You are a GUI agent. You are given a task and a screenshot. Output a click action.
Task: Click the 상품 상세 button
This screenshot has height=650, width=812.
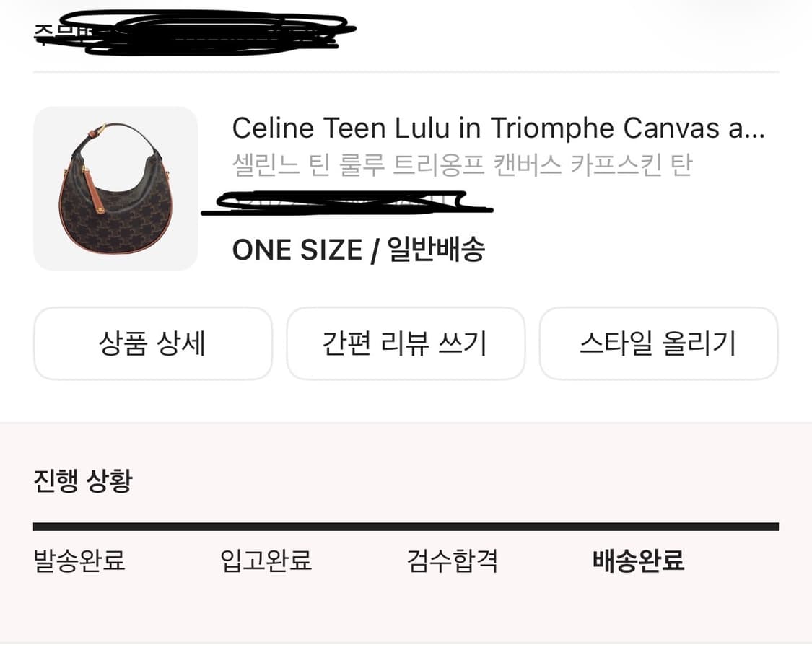(152, 343)
